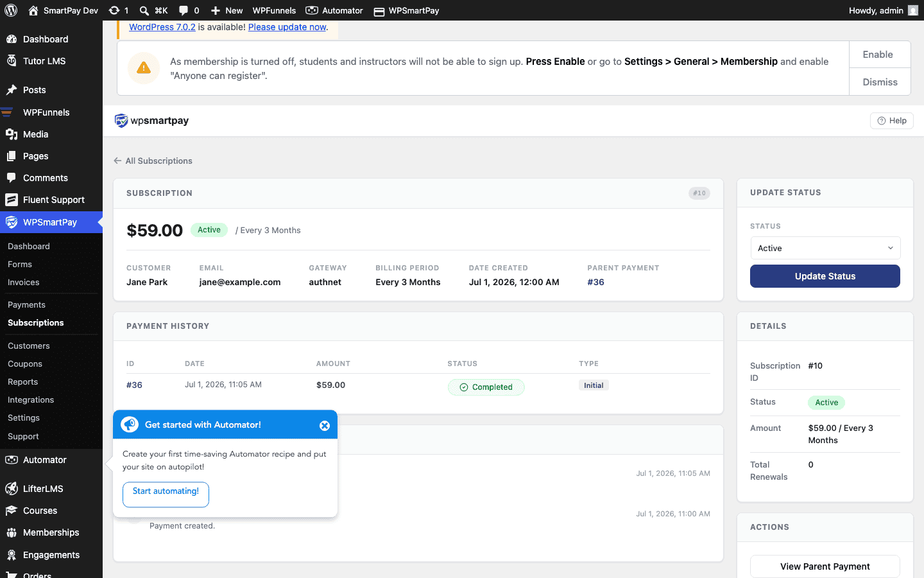Open the Engagements award icon
This screenshot has width=924, height=578.
pos(12,555)
